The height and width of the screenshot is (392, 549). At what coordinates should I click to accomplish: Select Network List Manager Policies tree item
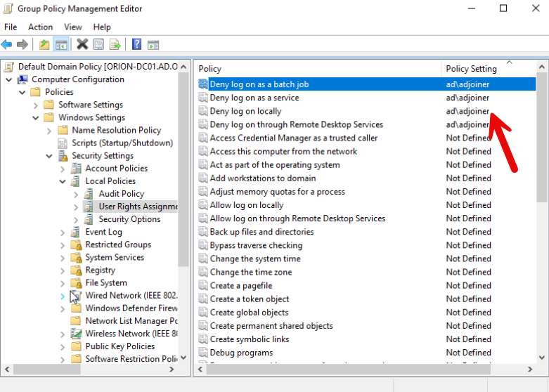pyautogui.click(x=131, y=321)
